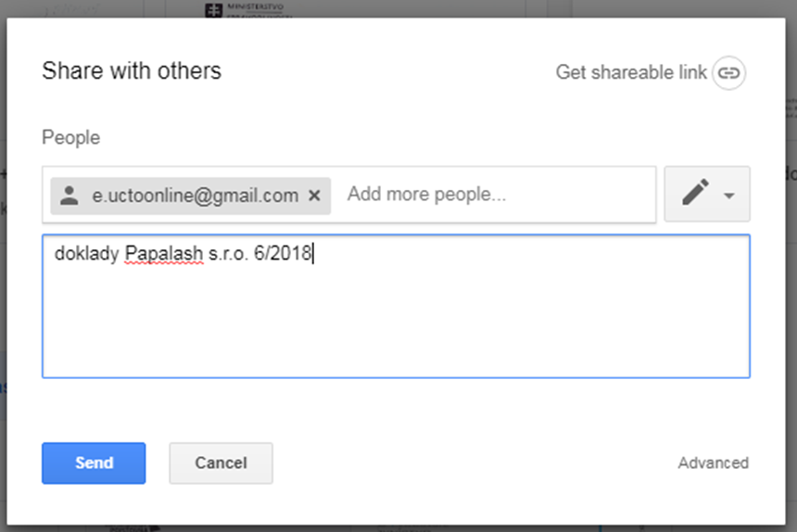797x532 pixels.
Task: Click the 'People' label
Action: (71, 138)
